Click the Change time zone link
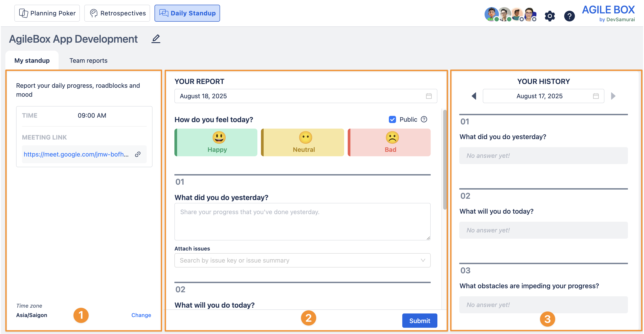Viewport: 644px width, 334px height. (x=141, y=315)
